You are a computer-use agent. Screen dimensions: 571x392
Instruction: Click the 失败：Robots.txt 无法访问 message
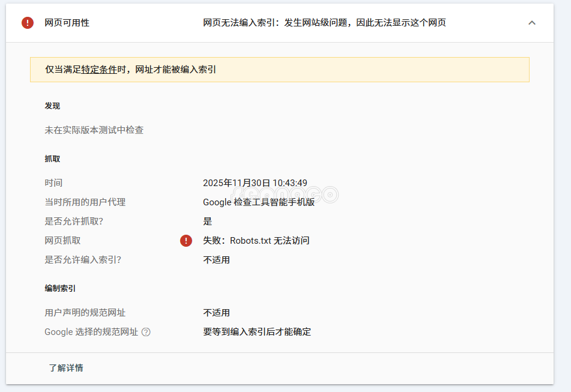(256, 241)
